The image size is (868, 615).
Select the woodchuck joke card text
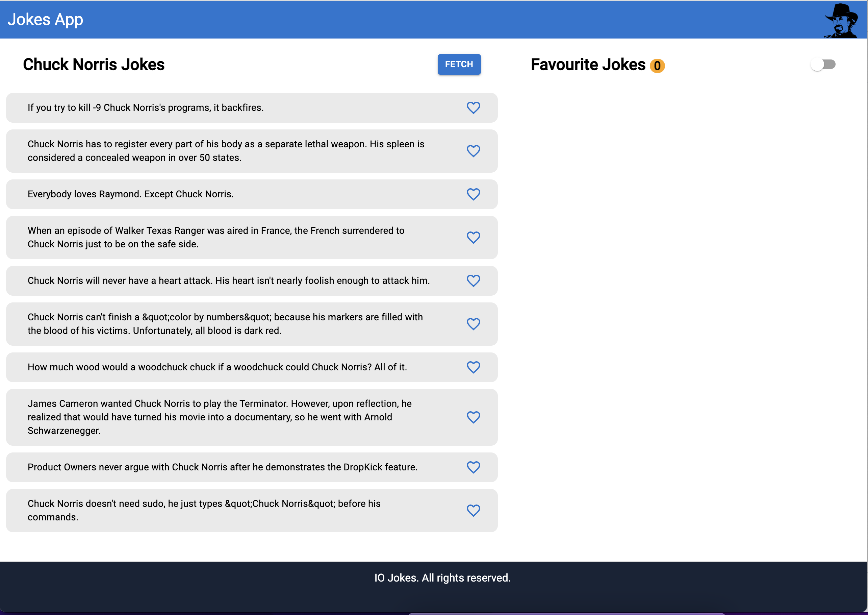217,367
